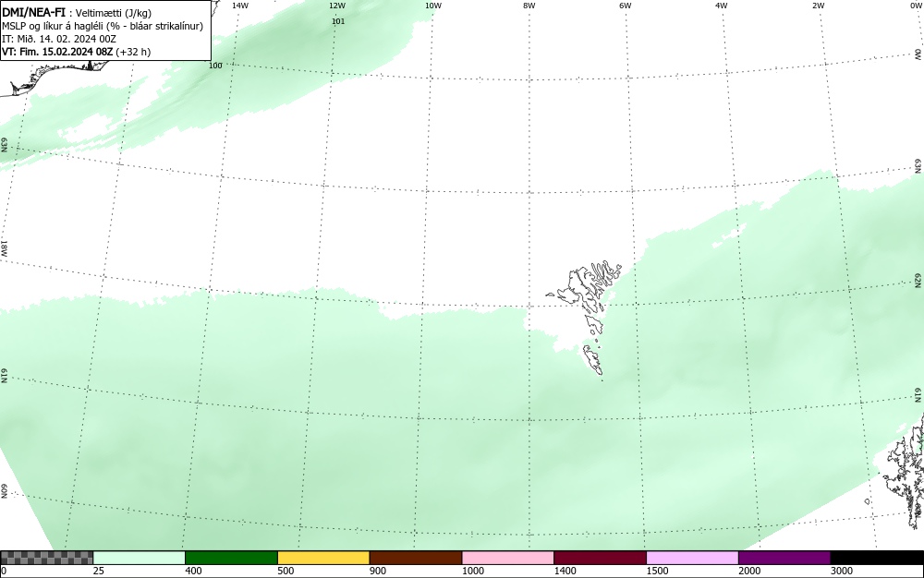Select the black above-3000 legend swatch
The width and height of the screenshot is (924, 578).
(877, 558)
